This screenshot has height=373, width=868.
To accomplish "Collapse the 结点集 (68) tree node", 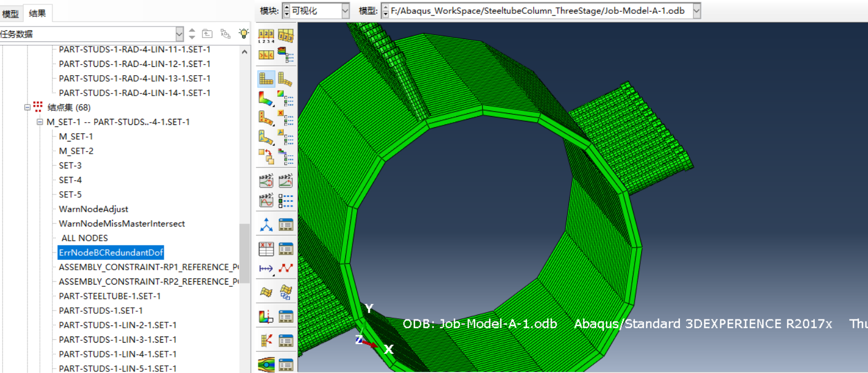I will [27, 107].
